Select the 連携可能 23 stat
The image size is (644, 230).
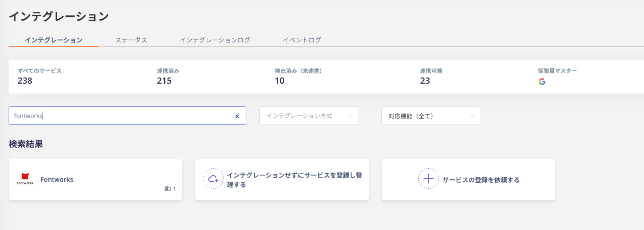pos(431,76)
